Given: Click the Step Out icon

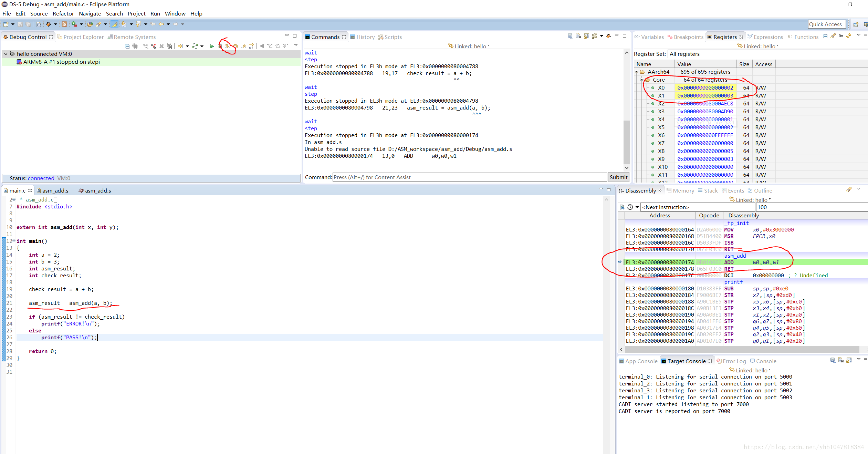Looking at the screenshot, I should pos(244,46).
